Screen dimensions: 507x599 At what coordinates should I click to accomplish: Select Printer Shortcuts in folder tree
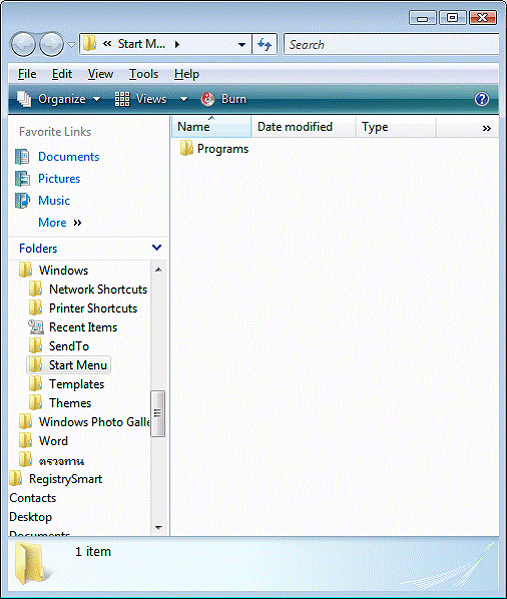point(93,308)
